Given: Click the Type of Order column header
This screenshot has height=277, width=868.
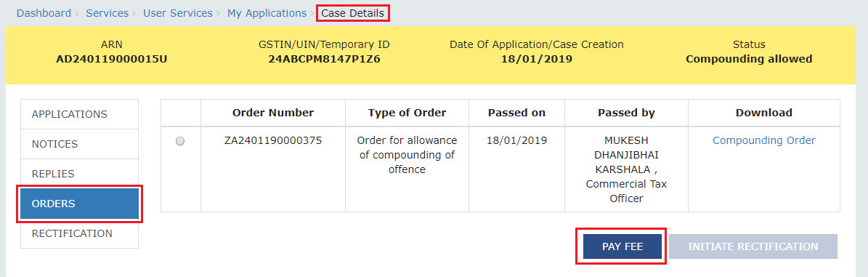Looking at the screenshot, I should click(x=407, y=113).
